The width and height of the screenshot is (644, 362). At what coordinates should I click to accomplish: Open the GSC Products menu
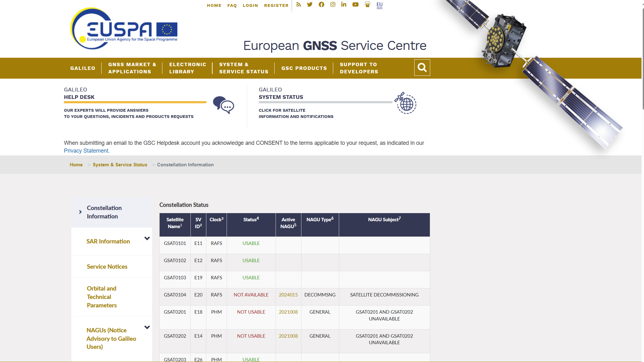pyautogui.click(x=304, y=68)
